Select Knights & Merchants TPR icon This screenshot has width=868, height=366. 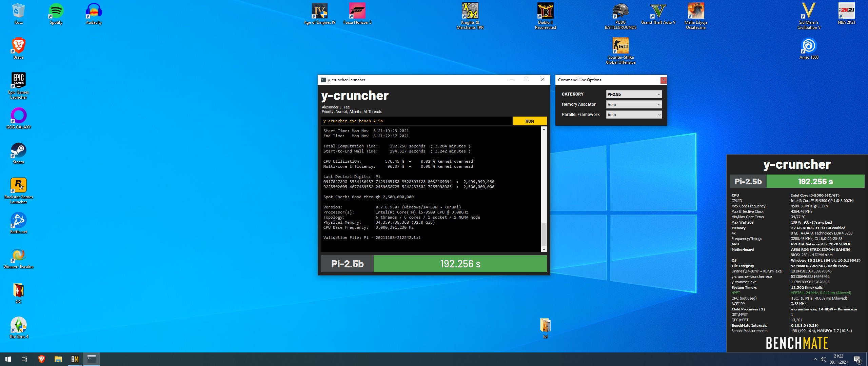(x=470, y=16)
